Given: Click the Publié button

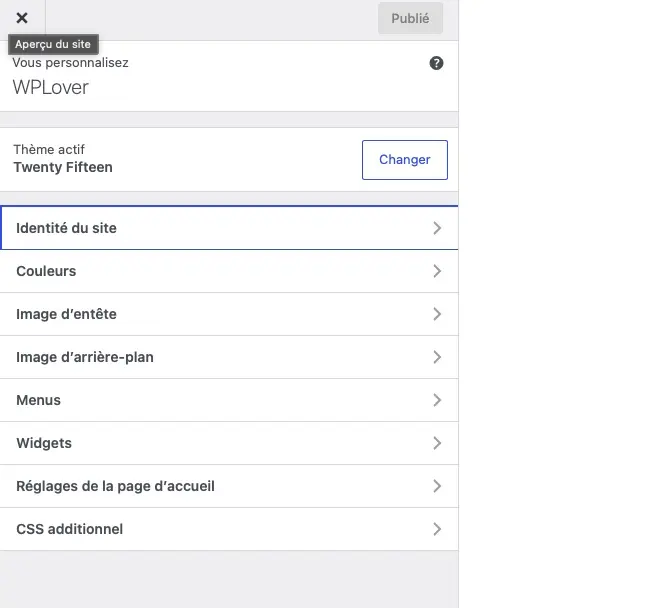Looking at the screenshot, I should 410,18.
